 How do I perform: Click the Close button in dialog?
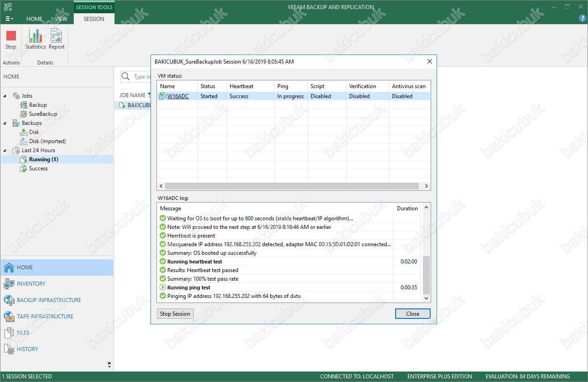412,314
